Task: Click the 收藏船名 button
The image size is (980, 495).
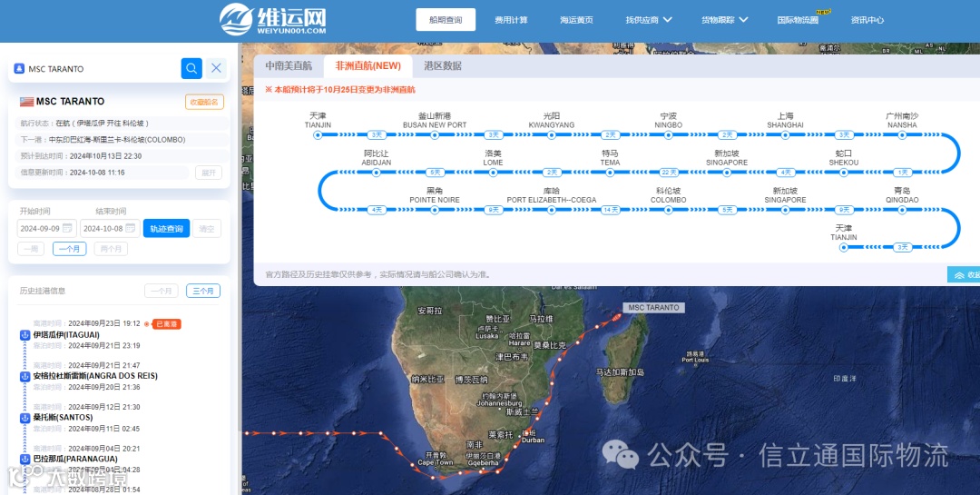Action: coord(204,102)
